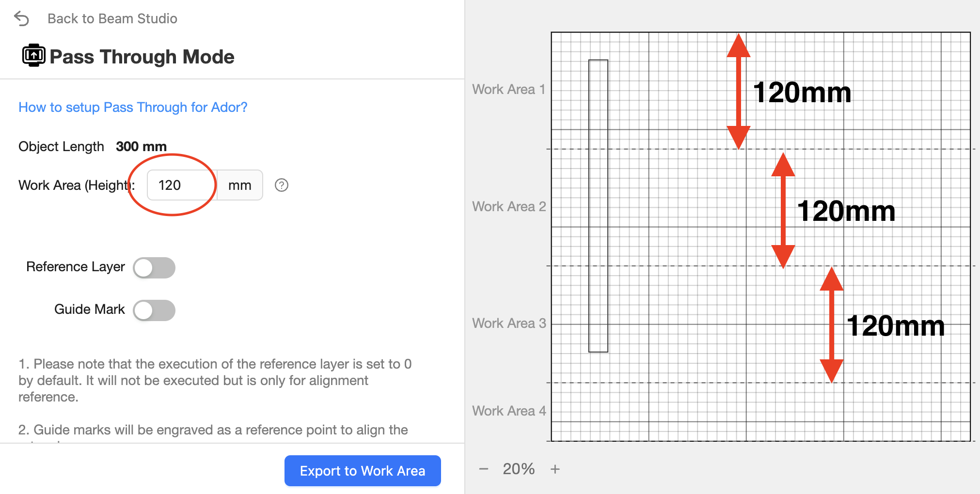Turn on the Guide Mark switch
Image resolution: width=980 pixels, height=494 pixels.
[x=154, y=310]
